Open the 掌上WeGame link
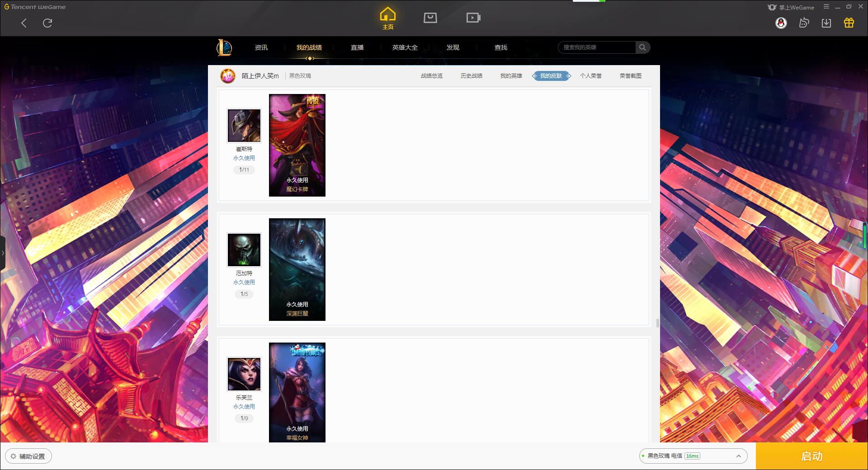This screenshot has height=470, width=868. click(791, 7)
